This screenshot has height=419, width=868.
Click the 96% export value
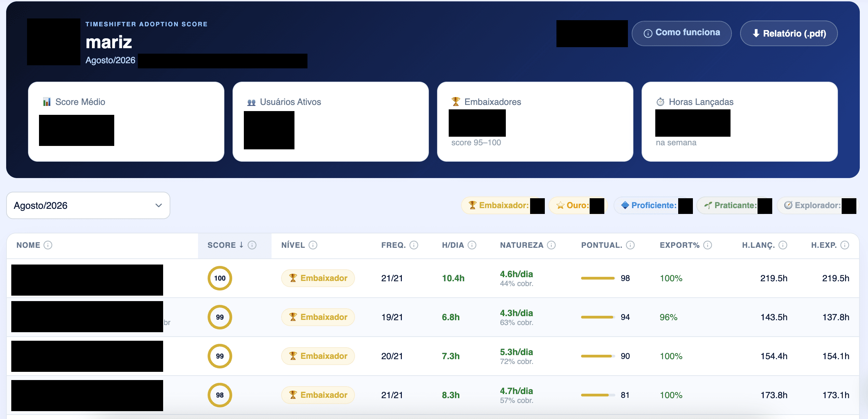[x=669, y=317]
